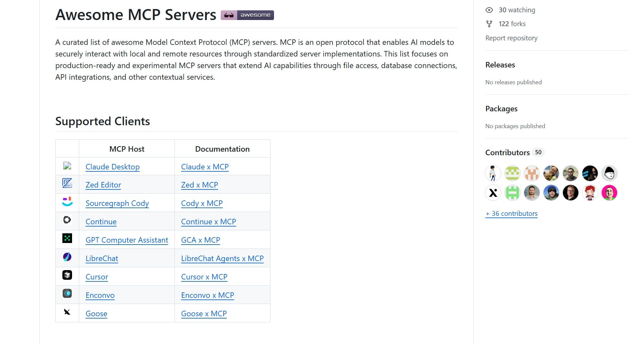Image resolution: width=644 pixels, height=344 pixels.
Task: Click the eye icon beside 30 watching
Action: [x=489, y=10]
